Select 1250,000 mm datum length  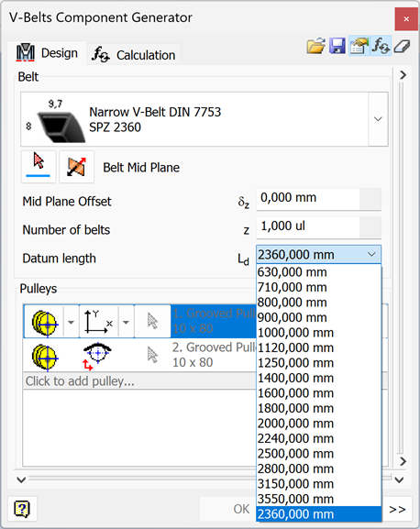(319, 363)
